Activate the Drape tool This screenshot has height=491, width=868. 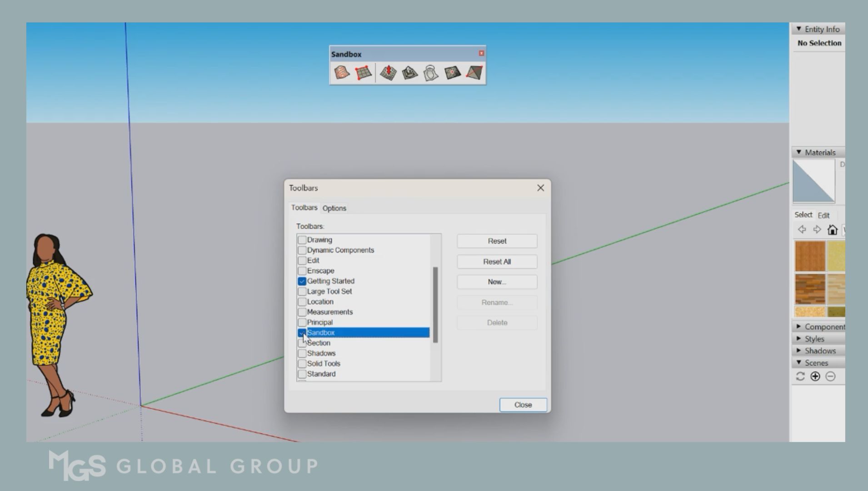point(430,73)
